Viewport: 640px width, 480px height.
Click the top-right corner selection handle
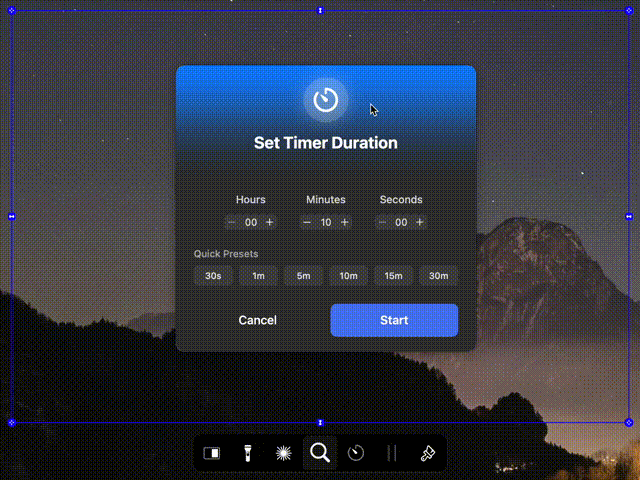pyautogui.click(x=629, y=11)
